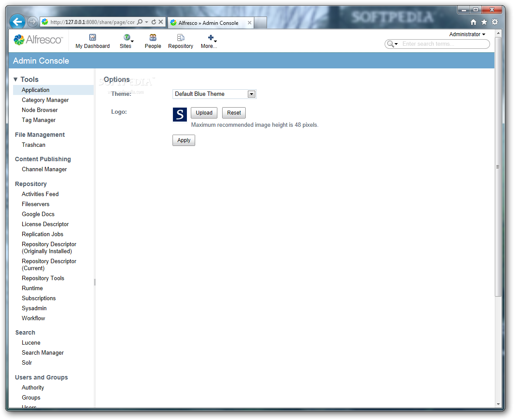
Task: Open the Theme dropdown list
Action: (x=251, y=94)
